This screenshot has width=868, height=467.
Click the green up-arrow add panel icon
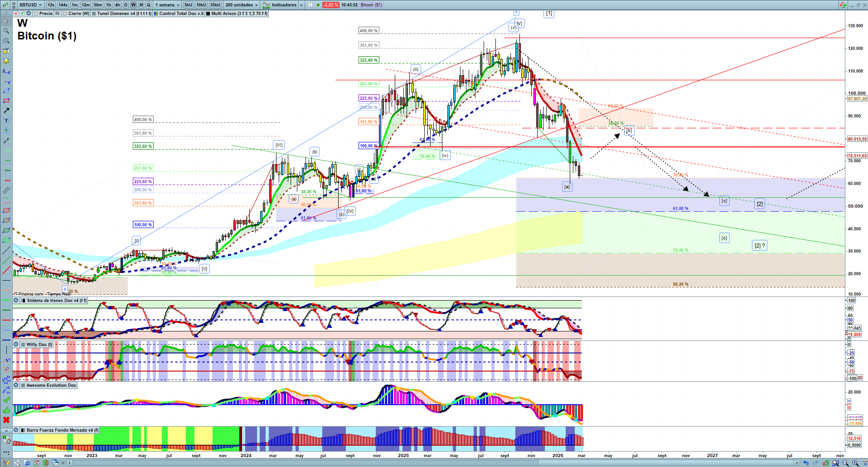[22, 14]
